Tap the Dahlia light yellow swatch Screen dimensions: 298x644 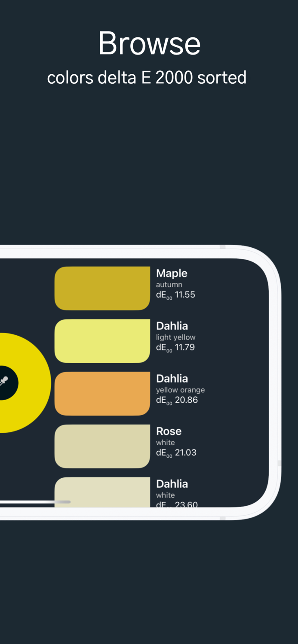point(101,341)
